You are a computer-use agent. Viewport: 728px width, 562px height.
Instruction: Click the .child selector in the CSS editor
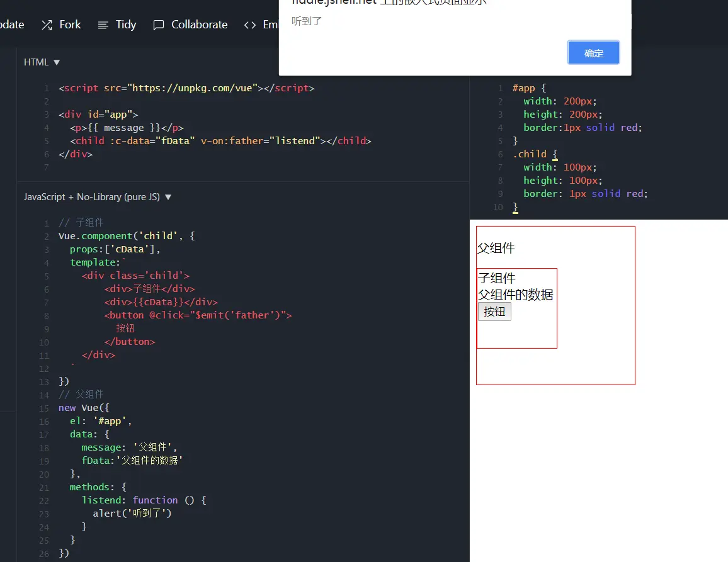[x=530, y=154]
